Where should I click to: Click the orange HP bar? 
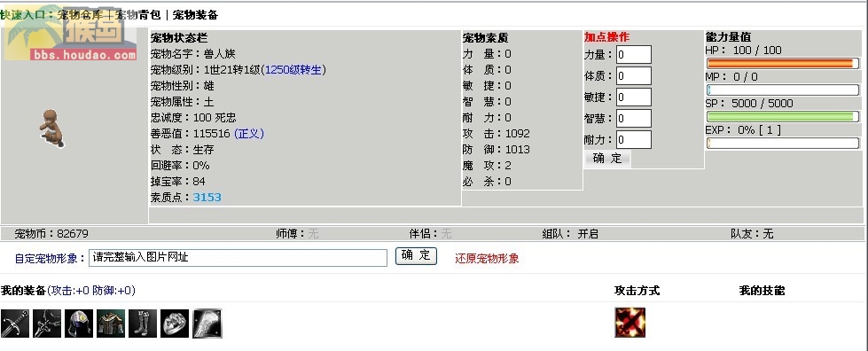782,63
